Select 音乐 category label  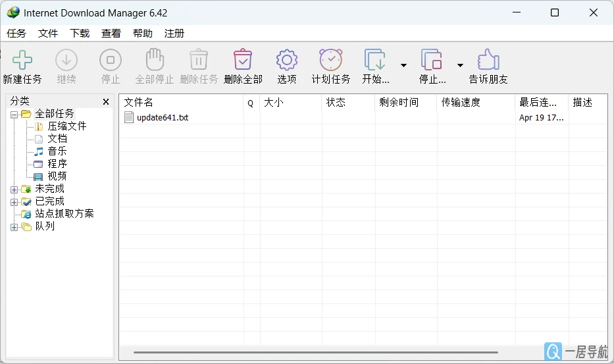tap(57, 151)
